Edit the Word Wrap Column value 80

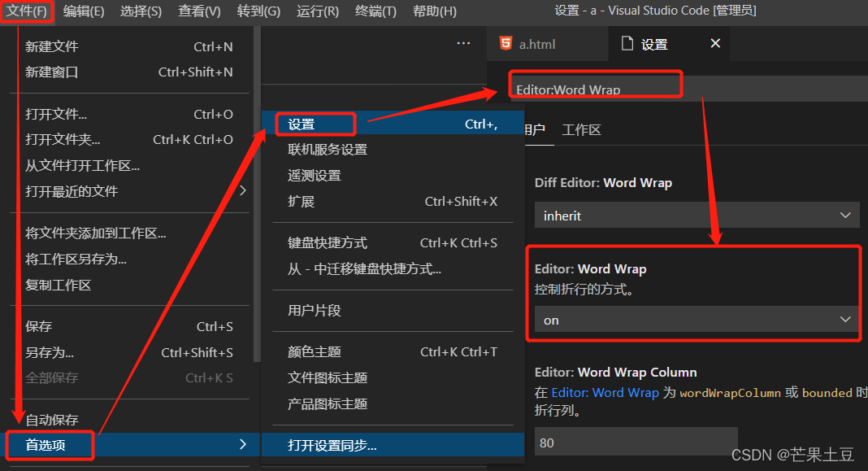[636, 443]
